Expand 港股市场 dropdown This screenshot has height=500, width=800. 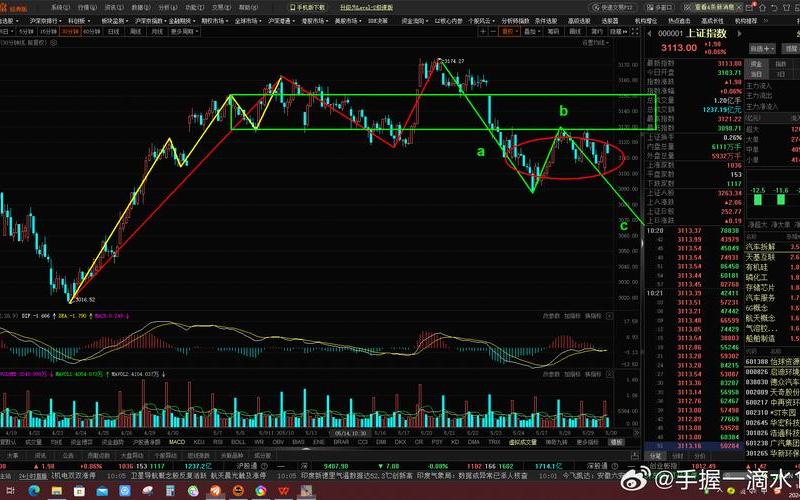click(313, 21)
